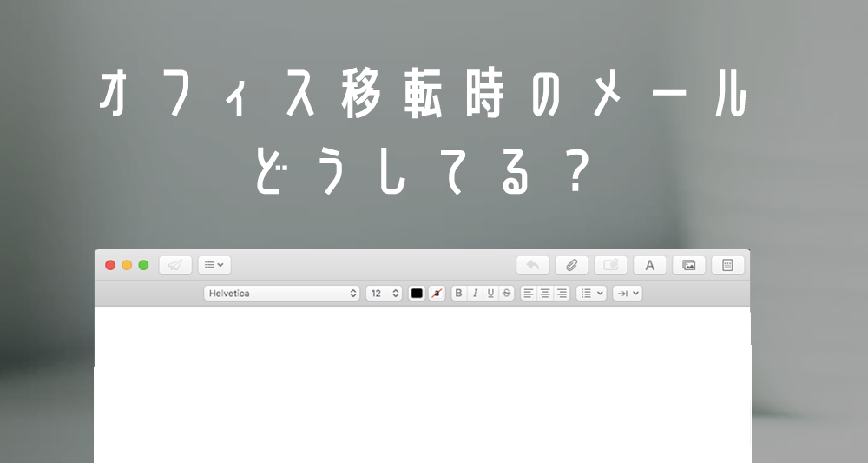
Task: Choose text background color button
Action: [437, 294]
